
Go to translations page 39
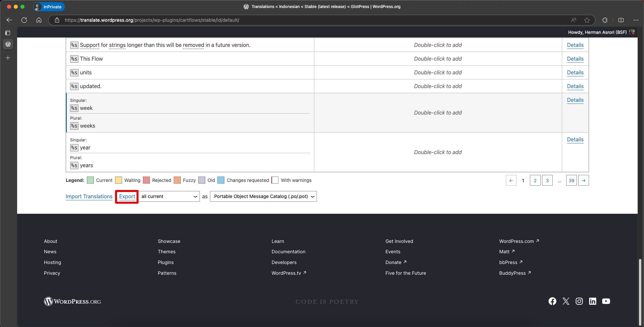point(572,180)
